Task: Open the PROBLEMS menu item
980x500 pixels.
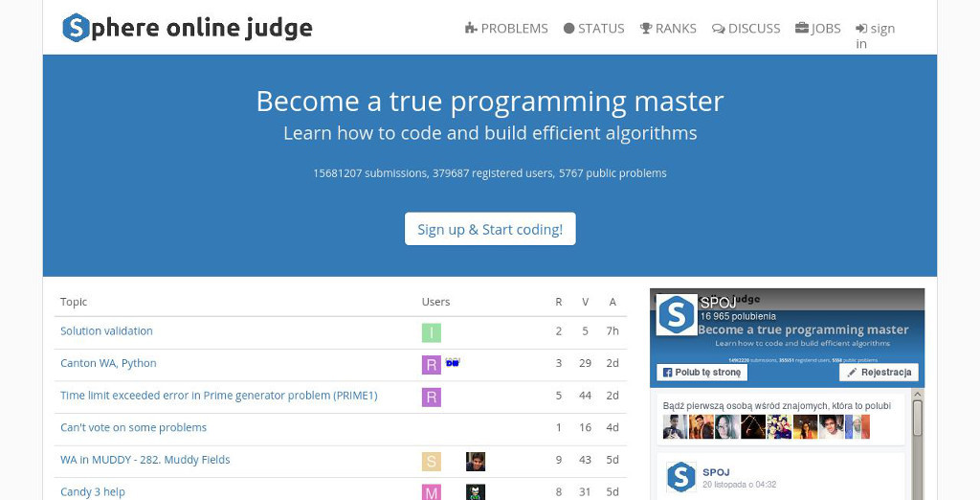Action: [x=506, y=29]
